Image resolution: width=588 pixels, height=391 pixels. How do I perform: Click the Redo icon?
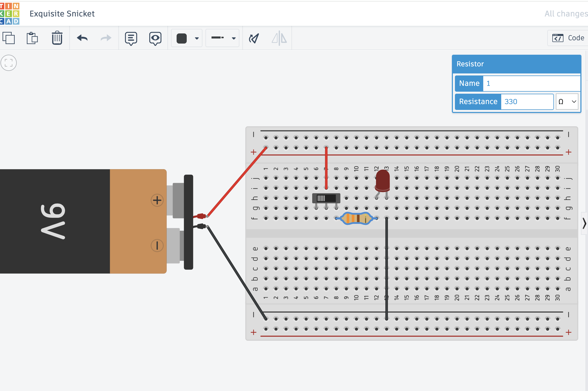coord(106,38)
